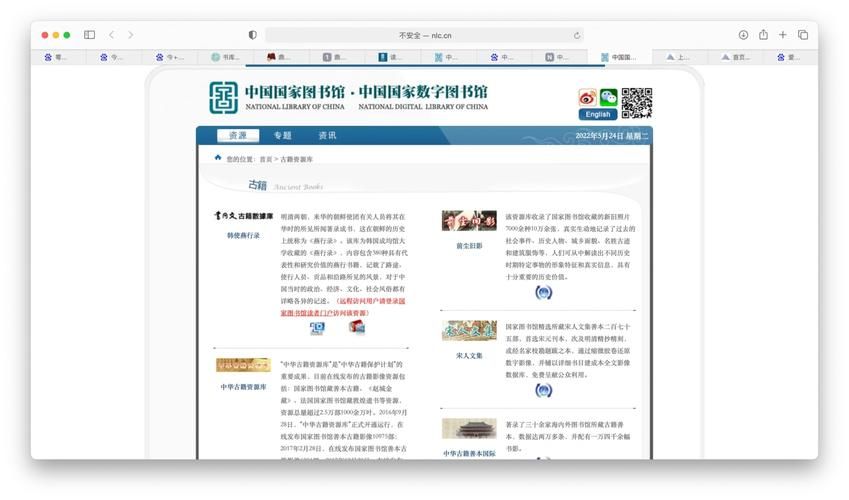849x500 pixels.
Task: Toggle the Safari sidebar button
Action: pyautogui.click(x=89, y=35)
